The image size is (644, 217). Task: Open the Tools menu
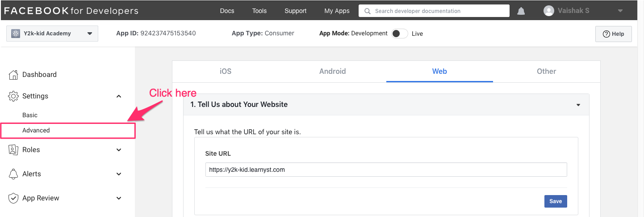[259, 11]
